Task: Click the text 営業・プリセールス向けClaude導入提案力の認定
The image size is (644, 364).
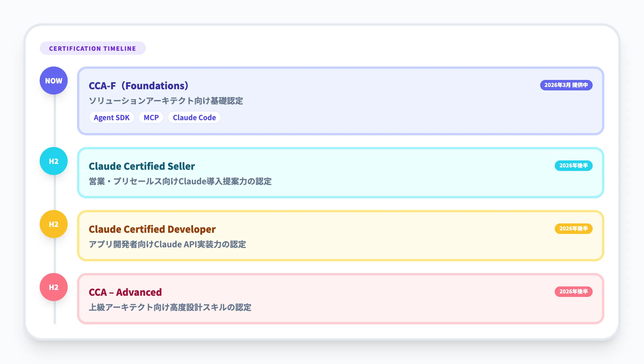Action: (180, 181)
